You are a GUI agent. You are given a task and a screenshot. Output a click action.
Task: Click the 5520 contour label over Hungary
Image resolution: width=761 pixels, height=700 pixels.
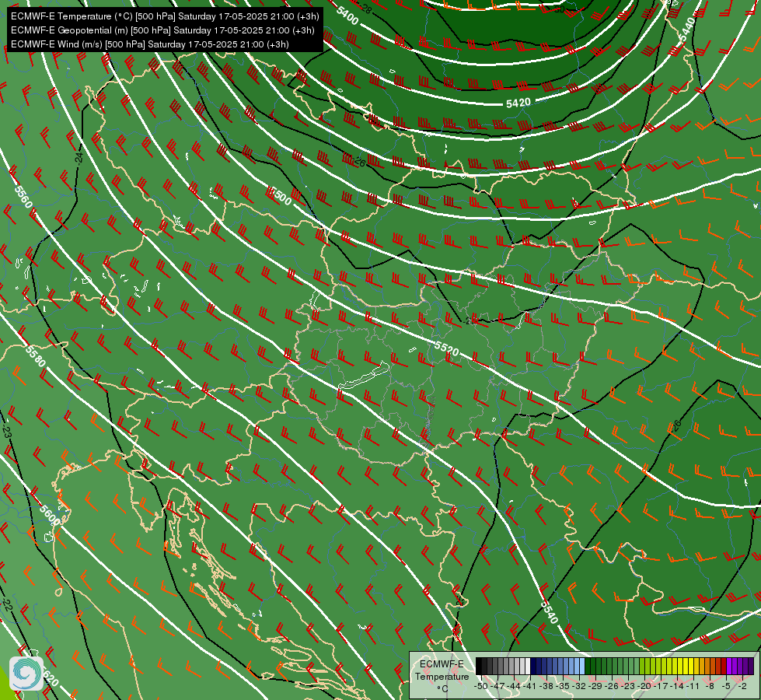[x=446, y=348]
